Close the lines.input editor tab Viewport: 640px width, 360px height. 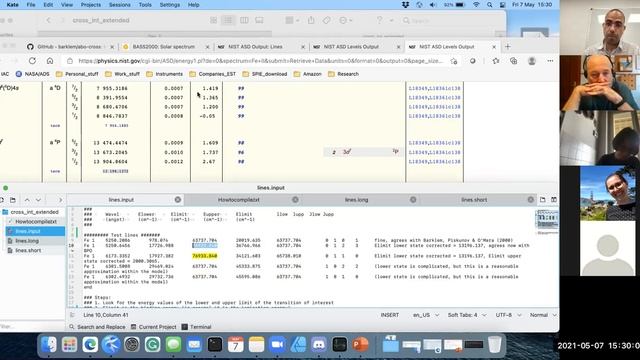tap(178, 200)
